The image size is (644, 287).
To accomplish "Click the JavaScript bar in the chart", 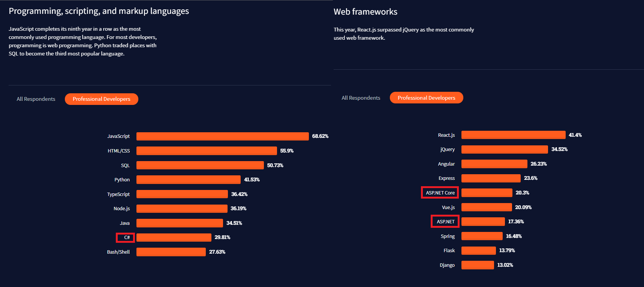I will click(x=222, y=136).
